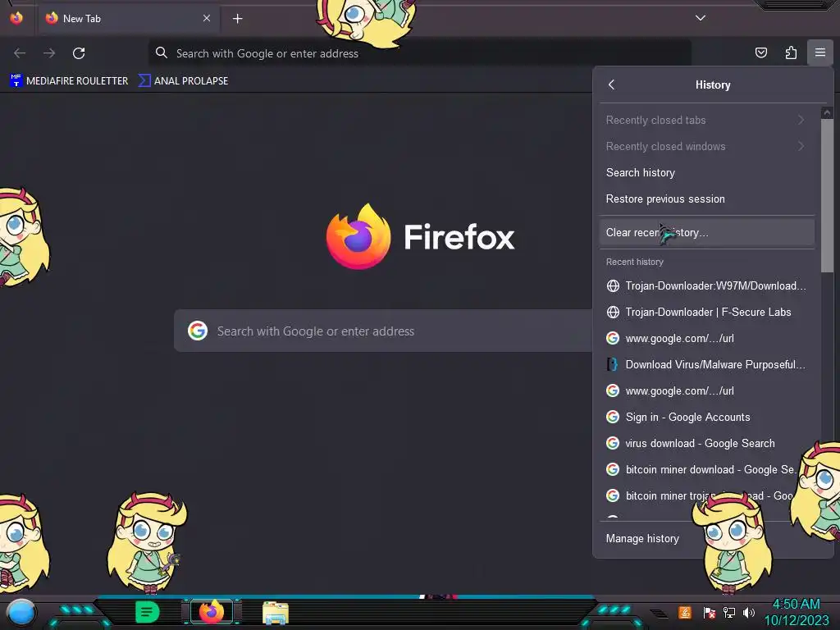840x630 pixels.
Task: Click the magnifier icon in address bar
Action: (162, 52)
